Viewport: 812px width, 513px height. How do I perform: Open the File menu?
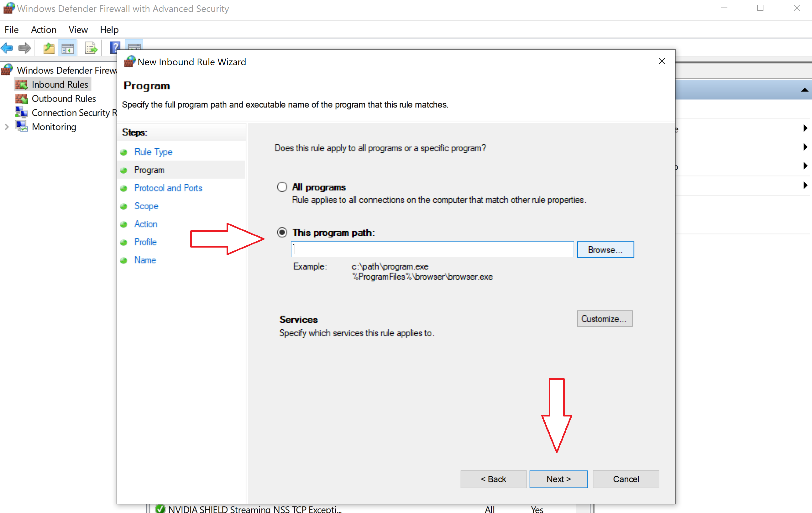(x=12, y=30)
